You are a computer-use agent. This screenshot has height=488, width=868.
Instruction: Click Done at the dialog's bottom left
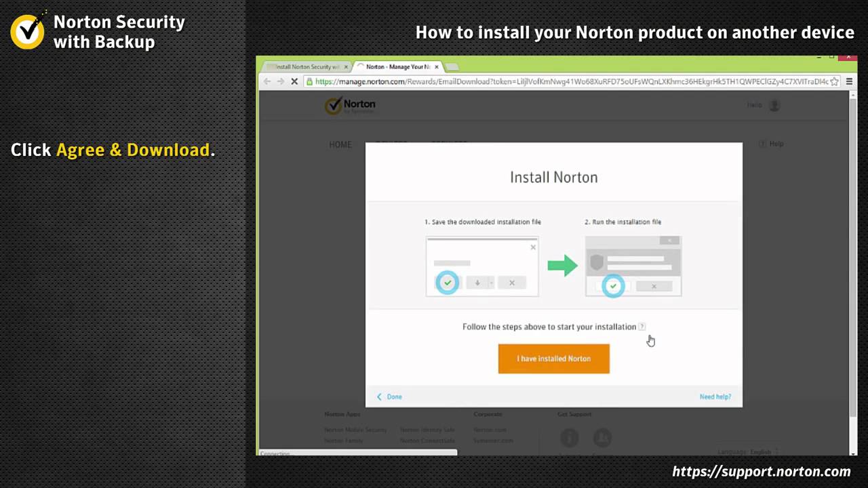pos(389,396)
